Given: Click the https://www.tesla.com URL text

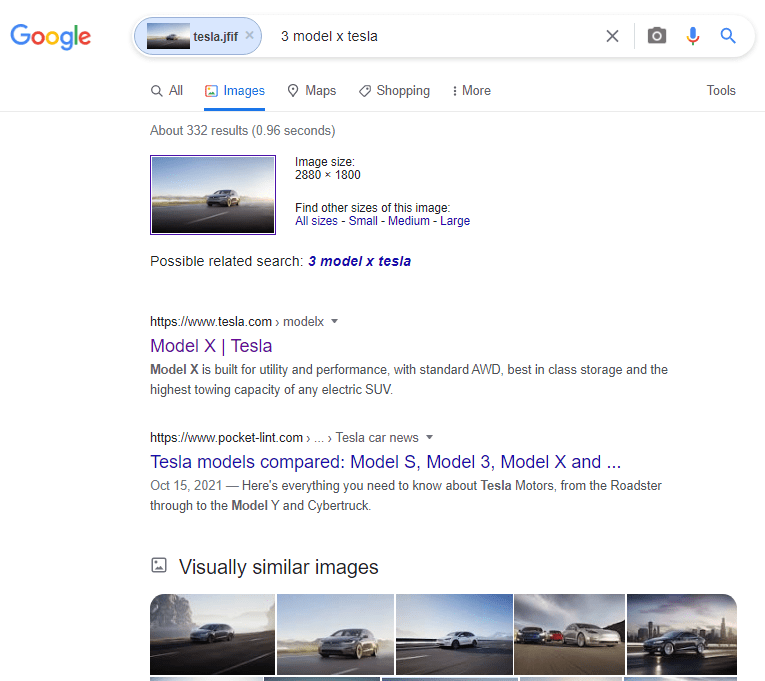Looking at the screenshot, I should click(x=211, y=321).
